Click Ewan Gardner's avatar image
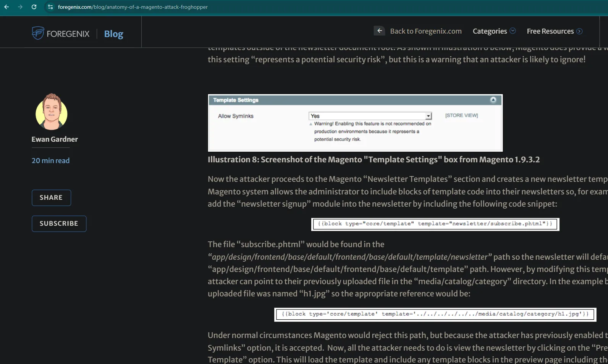Screen dimensions: 608x364 pos(52,112)
